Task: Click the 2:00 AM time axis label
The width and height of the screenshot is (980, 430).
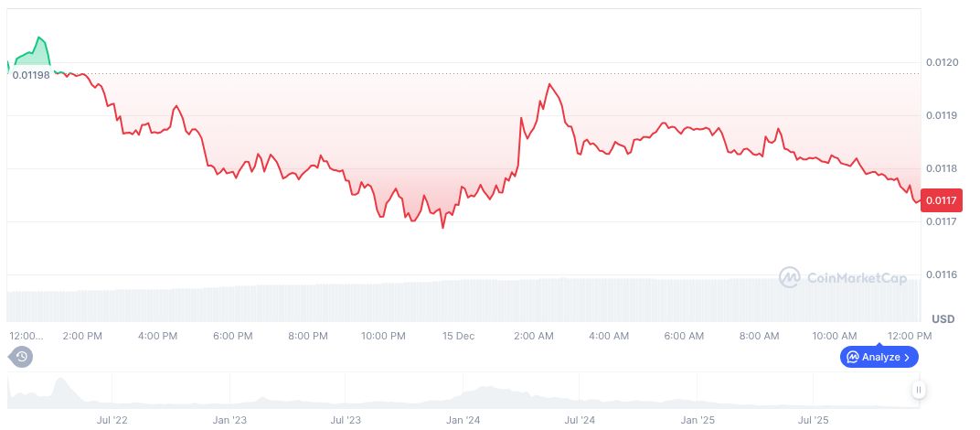Action: (534, 336)
